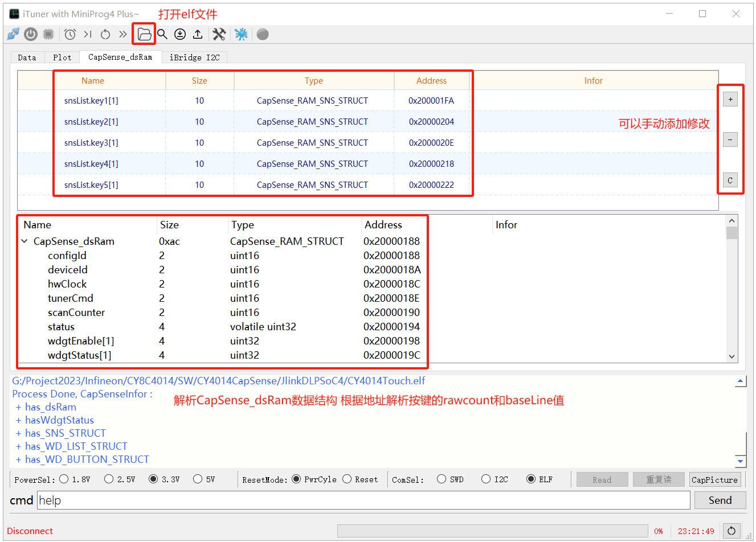The image size is (756, 542).
Task: Select SWD communication option
Action: (442, 479)
